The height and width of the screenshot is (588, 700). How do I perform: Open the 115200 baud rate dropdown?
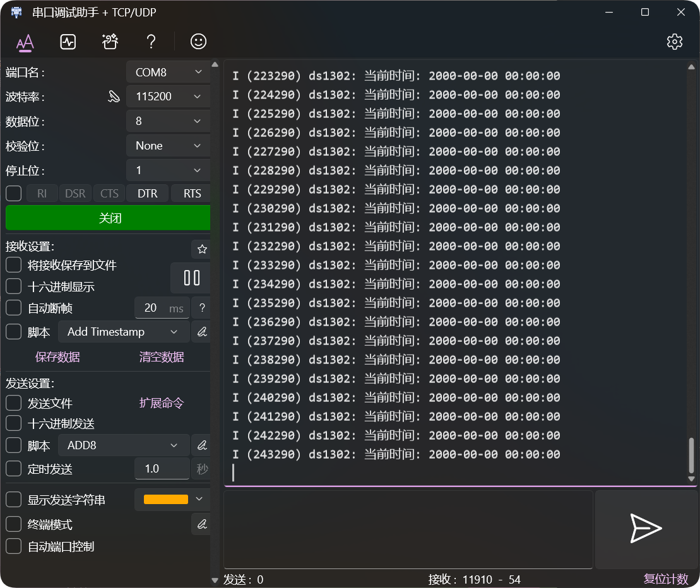[x=169, y=97]
